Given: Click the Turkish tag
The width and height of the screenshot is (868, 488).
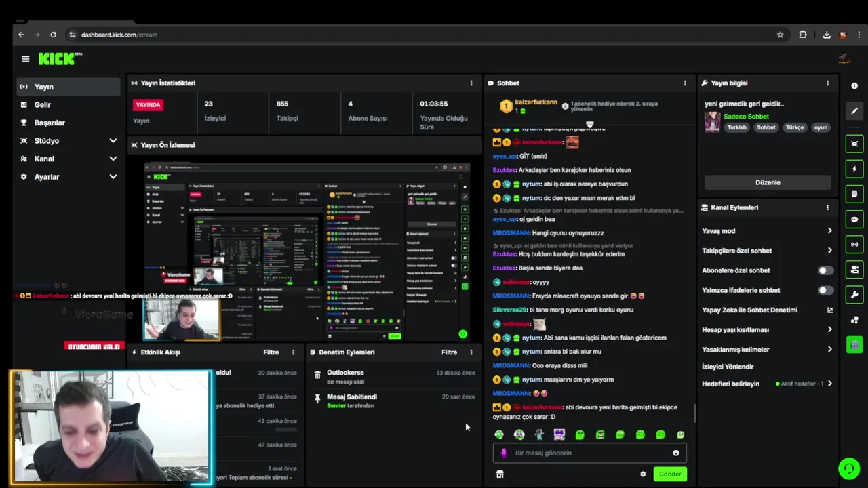Looking at the screenshot, I should pyautogui.click(x=736, y=127).
